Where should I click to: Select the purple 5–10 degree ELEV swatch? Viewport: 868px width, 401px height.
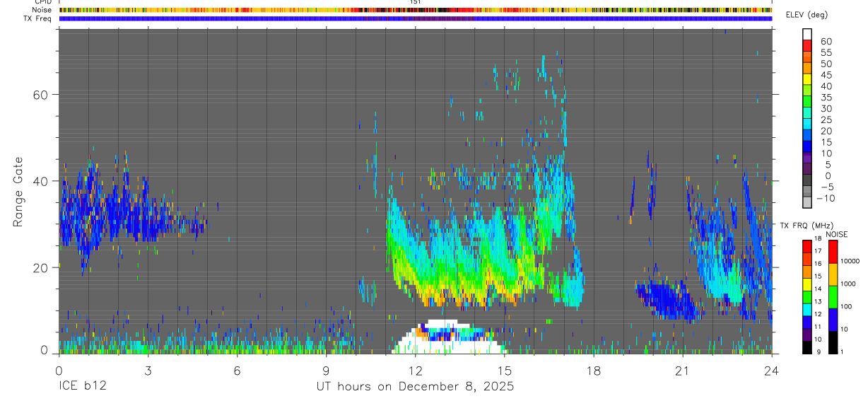[x=807, y=158]
